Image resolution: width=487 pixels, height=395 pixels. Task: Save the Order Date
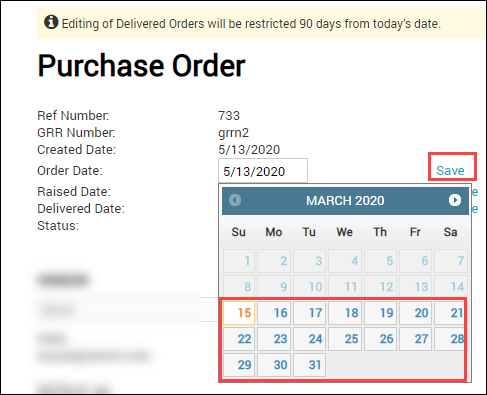(x=450, y=170)
